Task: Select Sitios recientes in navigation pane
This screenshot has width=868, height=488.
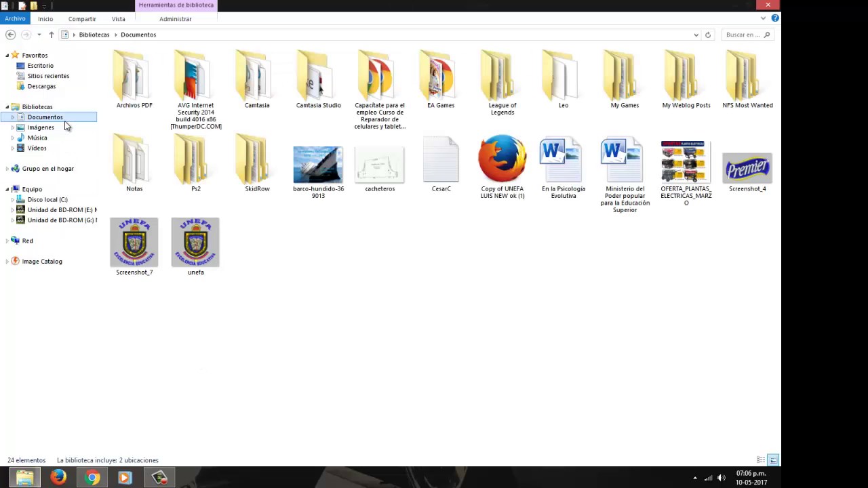Action: (x=48, y=76)
